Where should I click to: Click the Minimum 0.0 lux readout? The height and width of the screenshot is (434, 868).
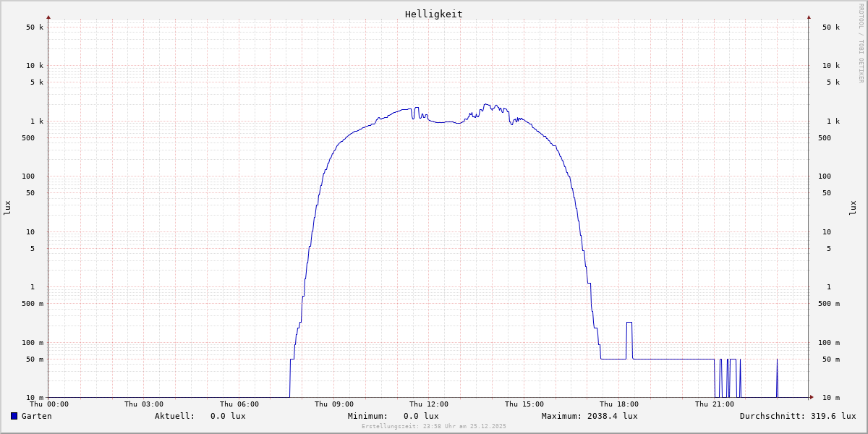click(x=393, y=416)
